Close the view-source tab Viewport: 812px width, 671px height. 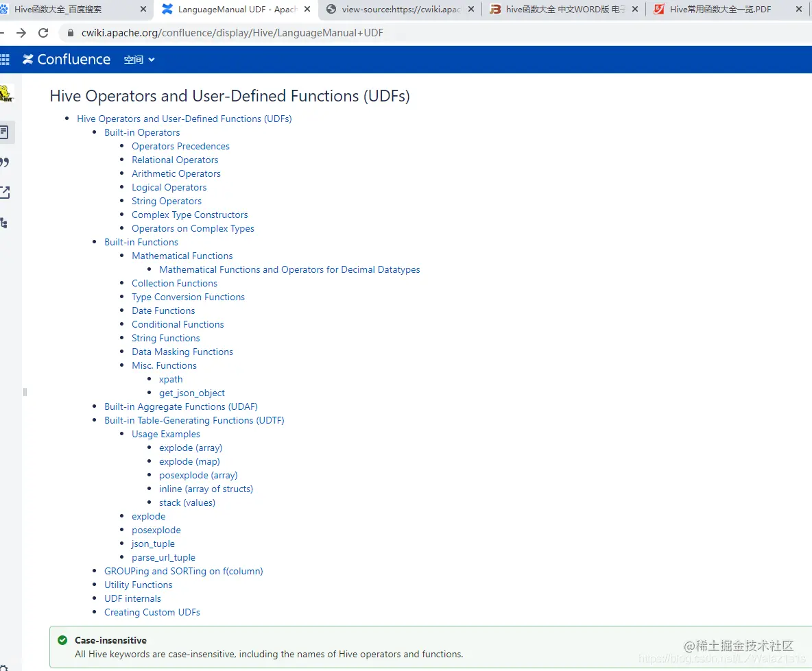point(470,10)
